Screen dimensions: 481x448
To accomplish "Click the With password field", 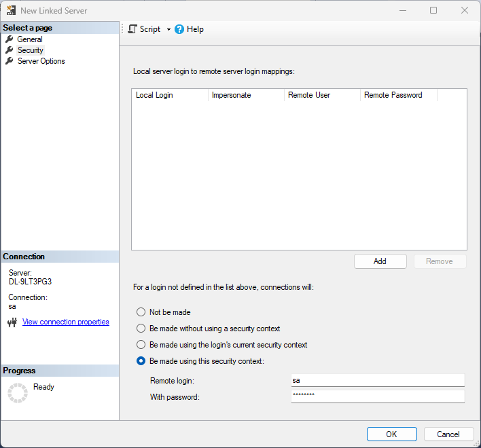I will click(x=378, y=396).
